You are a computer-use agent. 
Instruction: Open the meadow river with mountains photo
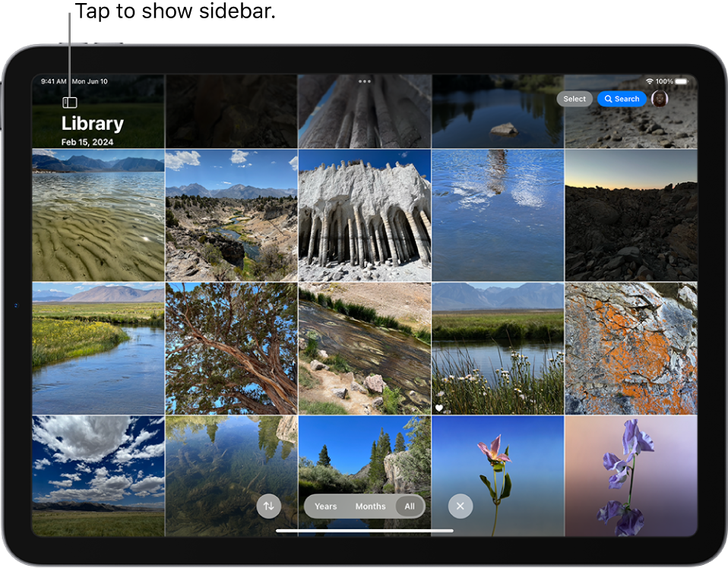tap(99, 349)
